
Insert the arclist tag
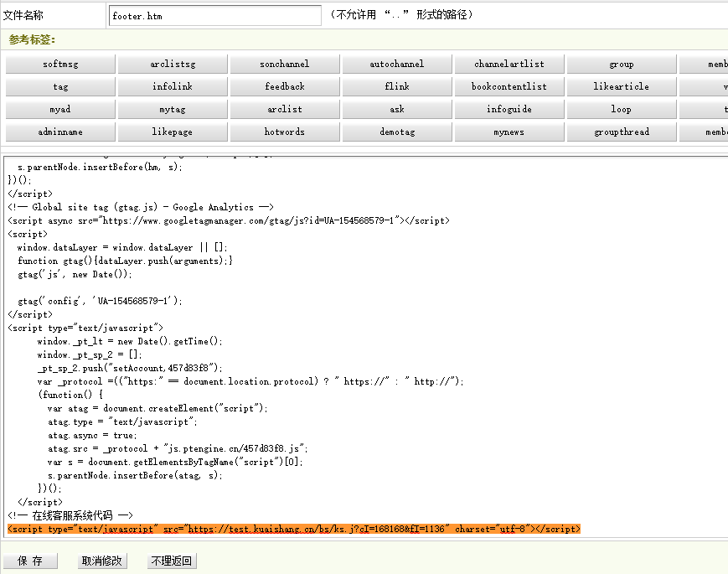click(x=285, y=109)
